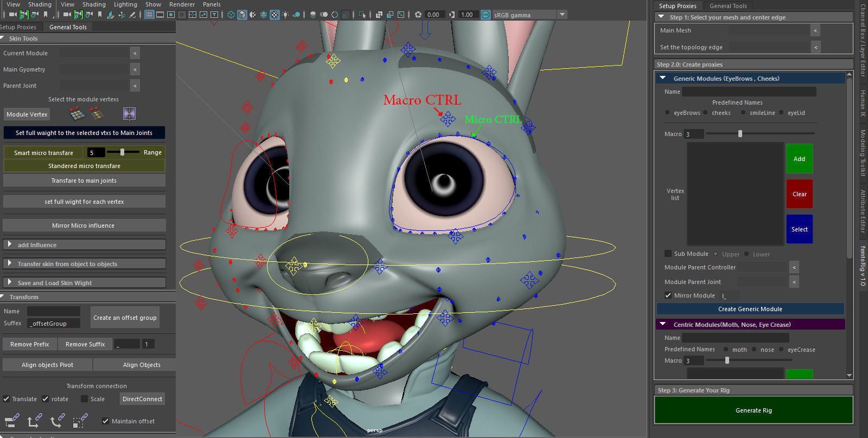Toggle X-ray display icon
The width and height of the screenshot is (868, 438).
click(379, 15)
